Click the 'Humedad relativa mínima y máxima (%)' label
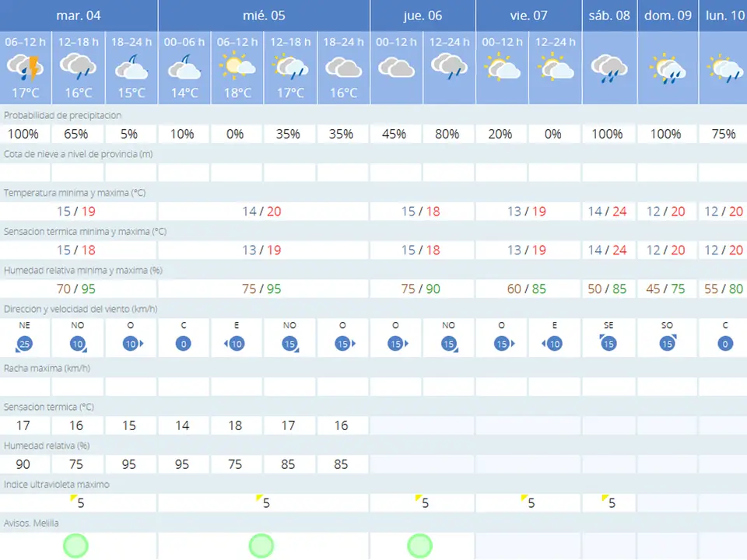 pyautogui.click(x=83, y=271)
